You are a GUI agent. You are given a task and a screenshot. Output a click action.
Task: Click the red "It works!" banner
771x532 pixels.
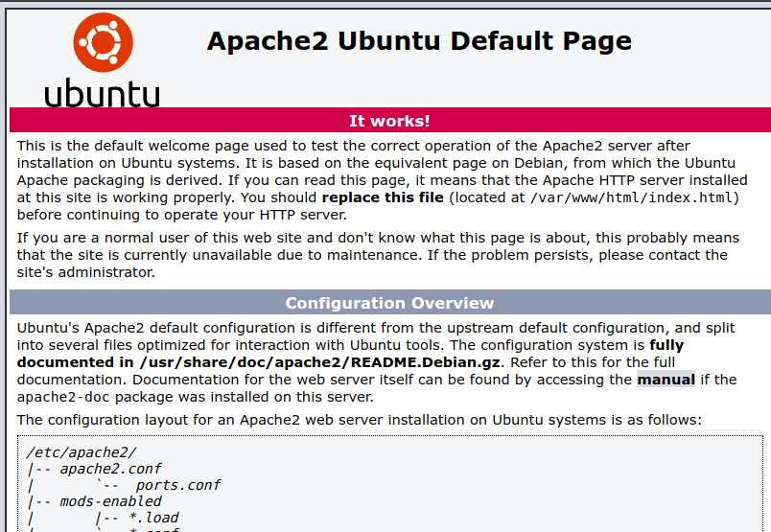pyautogui.click(x=389, y=121)
